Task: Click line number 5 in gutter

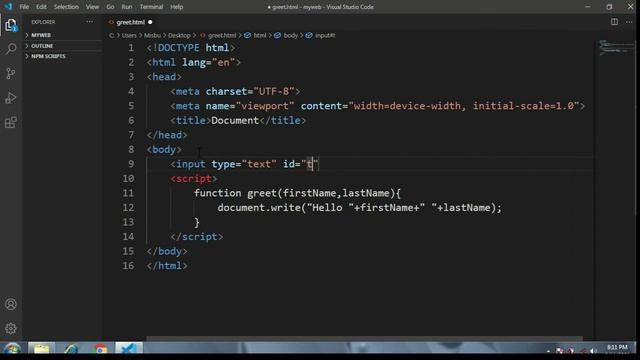Action: [131, 106]
